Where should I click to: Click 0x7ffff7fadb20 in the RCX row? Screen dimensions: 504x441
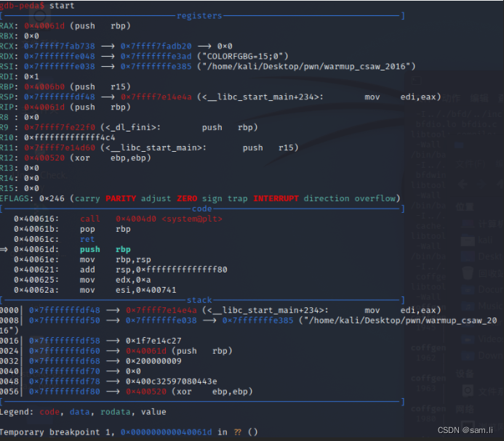pyautogui.click(x=156, y=46)
